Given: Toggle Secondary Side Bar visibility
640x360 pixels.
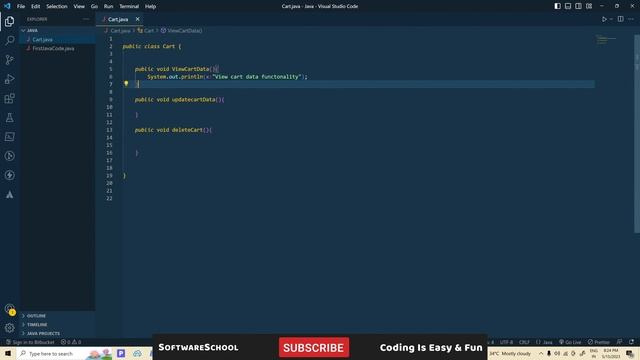Looking at the screenshot, I should pos(578,6).
